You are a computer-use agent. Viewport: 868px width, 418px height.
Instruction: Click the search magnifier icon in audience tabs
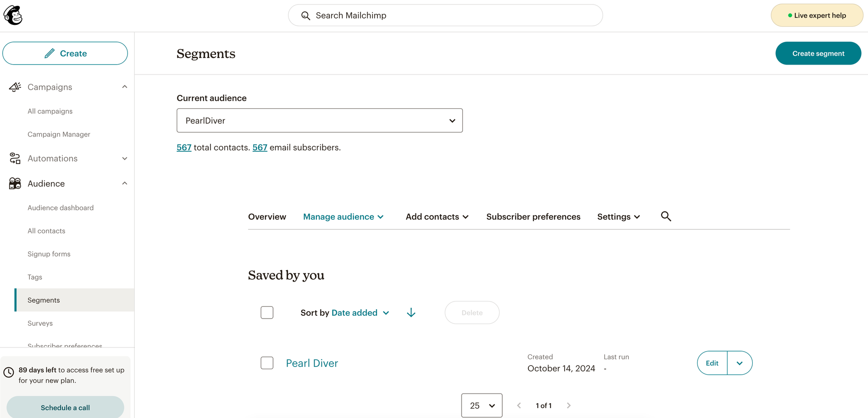tap(665, 216)
